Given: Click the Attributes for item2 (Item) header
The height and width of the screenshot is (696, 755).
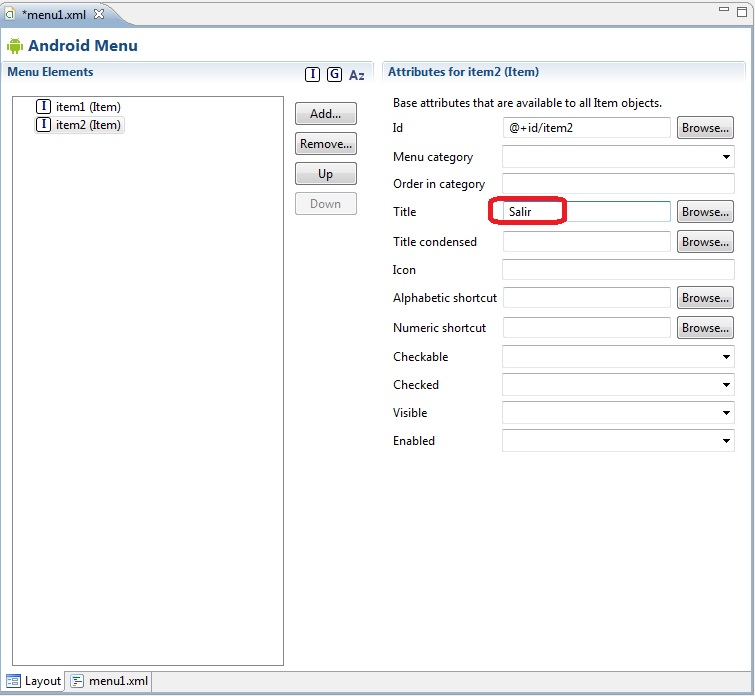Looking at the screenshot, I should pyautogui.click(x=463, y=72).
